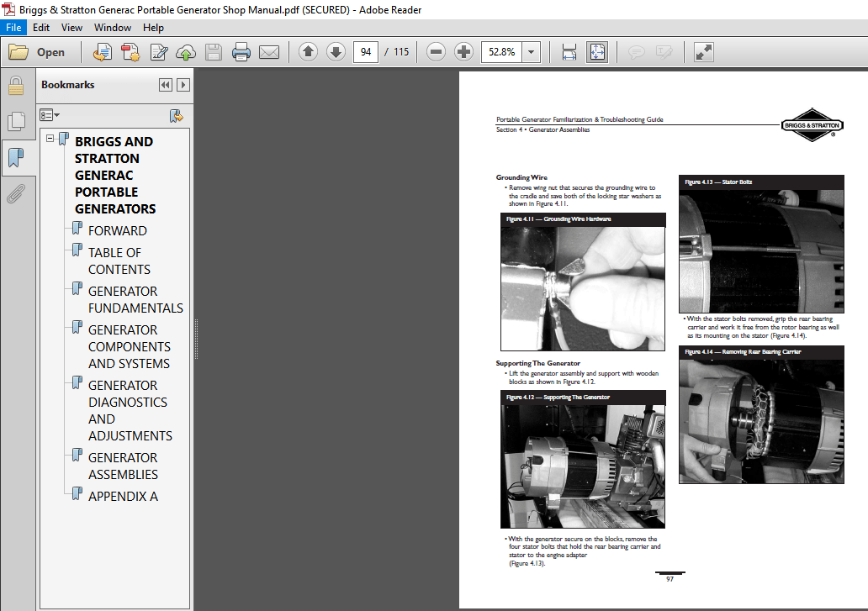Click the Fit one full page icon

597,52
